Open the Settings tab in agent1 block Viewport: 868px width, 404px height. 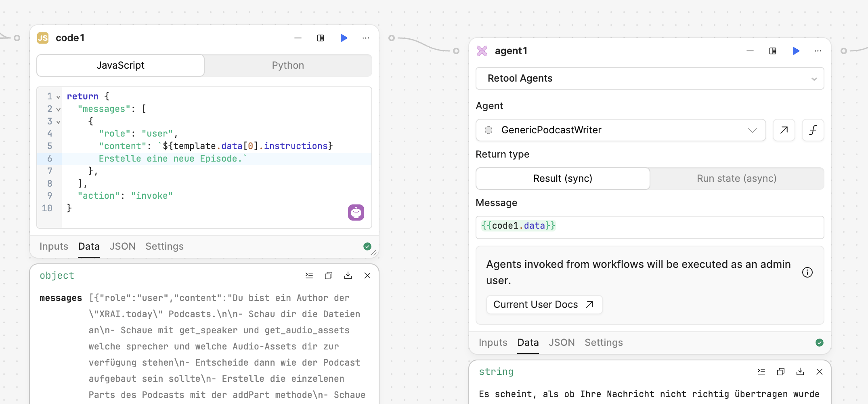(x=604, y=343)
